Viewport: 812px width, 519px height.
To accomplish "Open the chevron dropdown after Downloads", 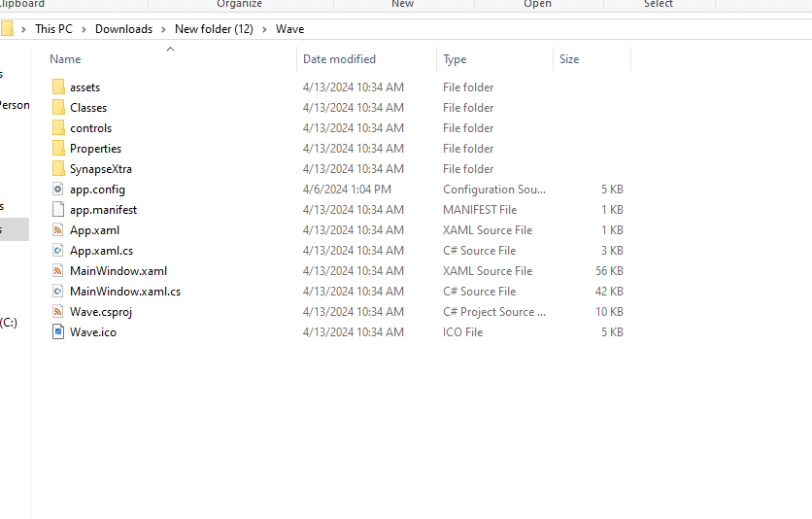I will point(163,29).
